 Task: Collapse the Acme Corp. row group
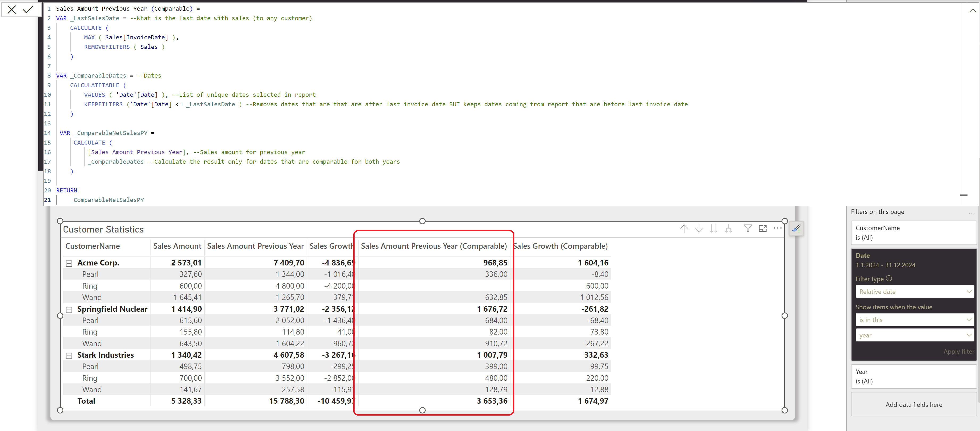(x=69, y=263)
